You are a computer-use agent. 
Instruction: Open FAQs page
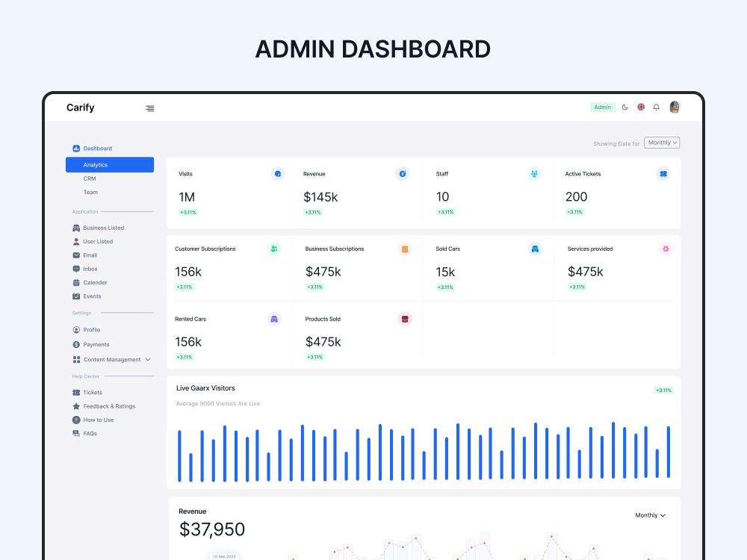[90, 434]
